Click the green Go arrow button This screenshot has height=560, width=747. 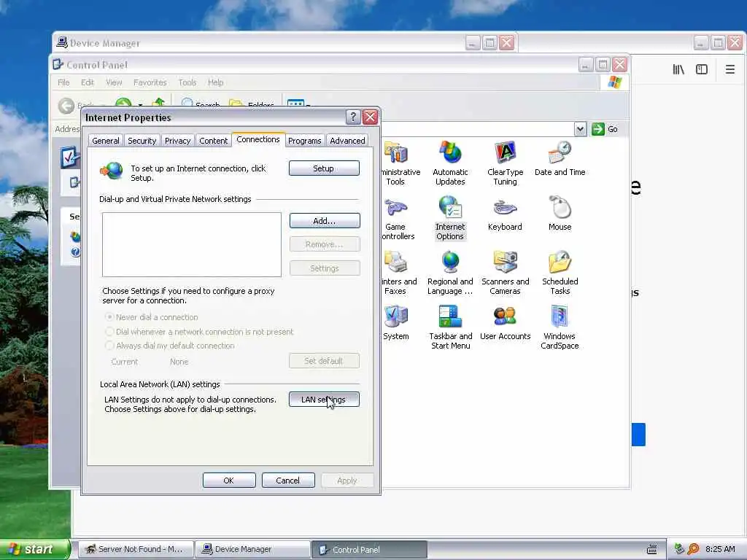598,129
